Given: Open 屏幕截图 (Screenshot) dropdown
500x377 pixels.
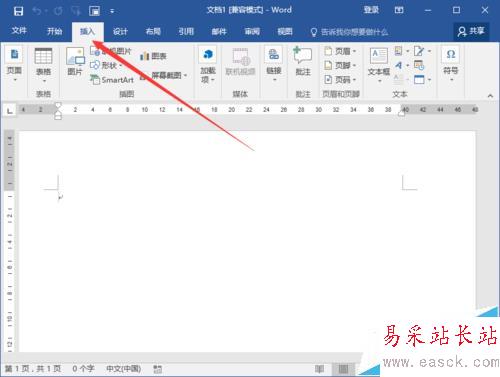Looking at the screenshot, I should (163, 75).
